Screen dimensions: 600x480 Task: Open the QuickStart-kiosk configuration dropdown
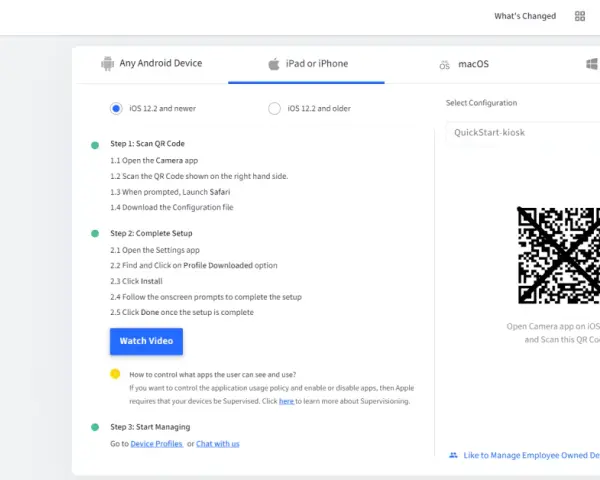pos(523,132)
